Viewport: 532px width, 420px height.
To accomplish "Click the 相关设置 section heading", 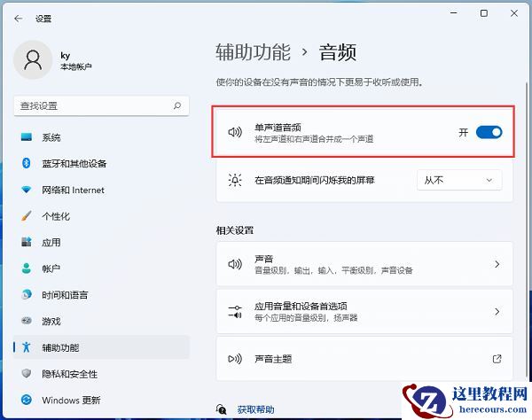I will click(235, 230).
